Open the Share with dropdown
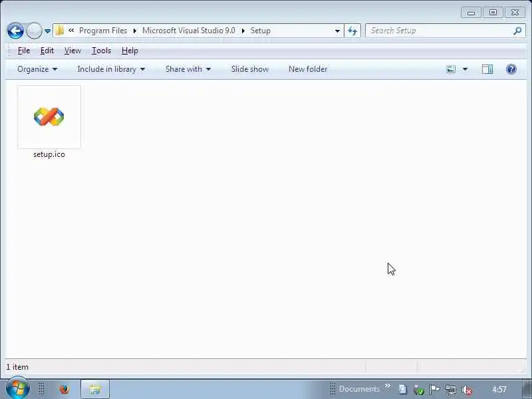The width and height of the screenshot is (532, 399). click(188, 69)
